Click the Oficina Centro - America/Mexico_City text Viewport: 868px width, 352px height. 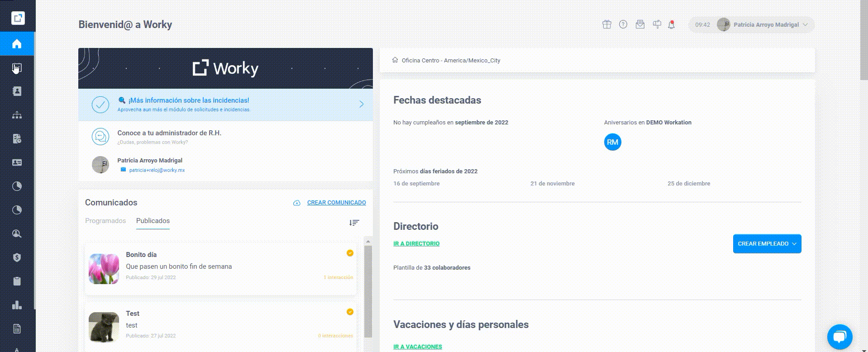[x=451, y=60]
